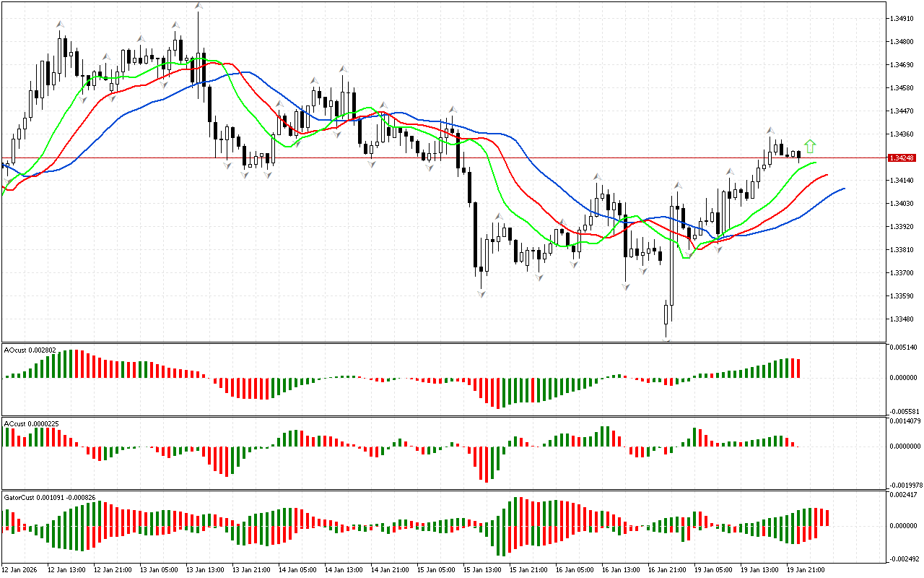Click the up fractal above the most recent peak
The height and width of the screenshot is (578, 924).
coord(770,131)
